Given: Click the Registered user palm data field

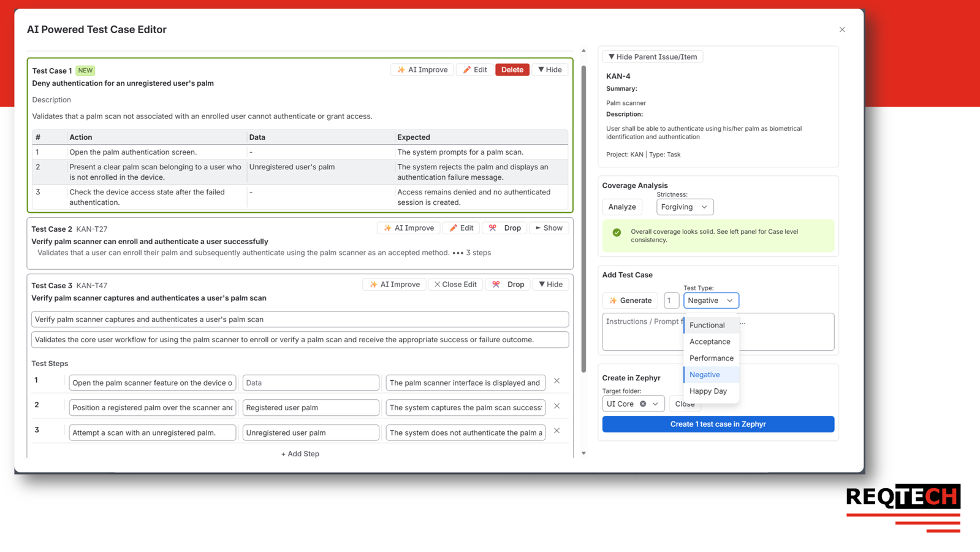Looking at the screenshot, I should pyautogui.click(x=311, y=408).
